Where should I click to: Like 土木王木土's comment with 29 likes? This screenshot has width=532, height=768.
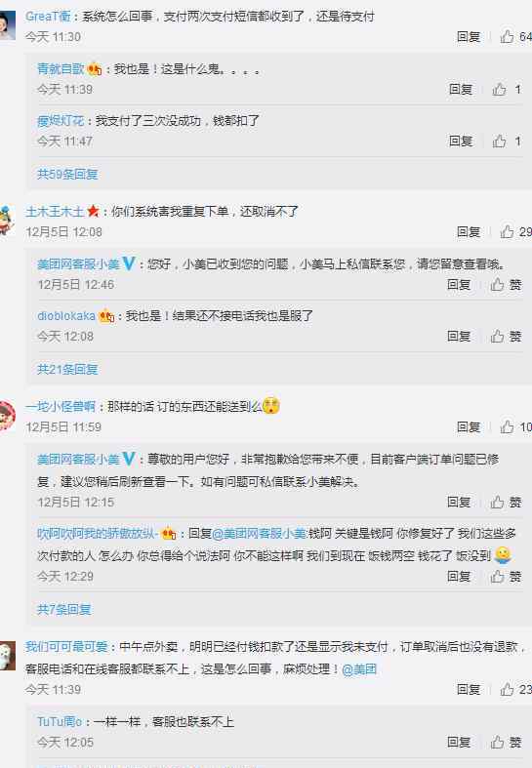(x=515, y=231)
